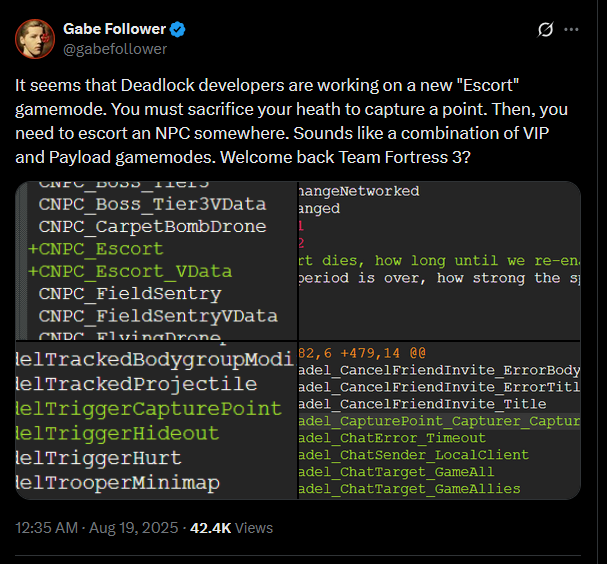View the bottom-right CapturePoint strings image
The width and height of the screenshot is (607, 564).
click(439, 420)
